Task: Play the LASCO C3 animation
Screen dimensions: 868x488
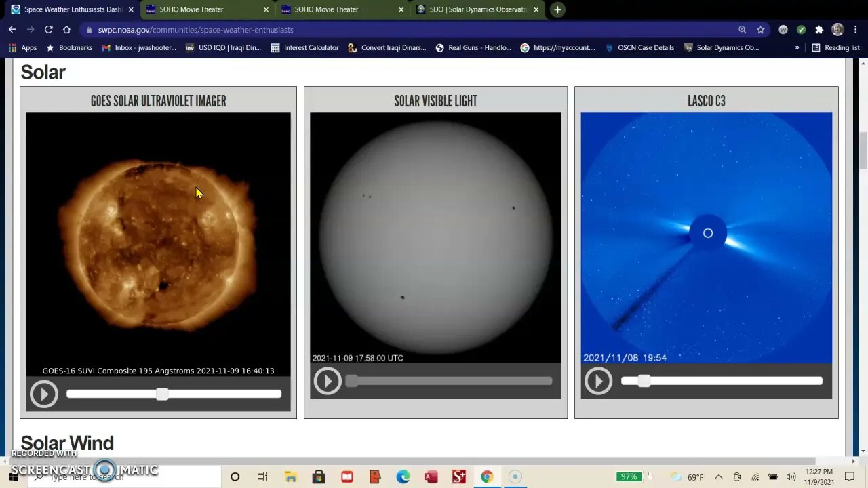Action: 598,381
